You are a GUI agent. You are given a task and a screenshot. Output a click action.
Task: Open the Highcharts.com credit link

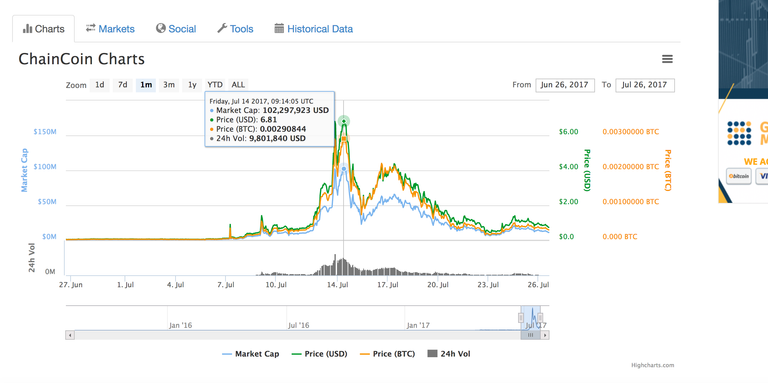[x=652, y=365]
